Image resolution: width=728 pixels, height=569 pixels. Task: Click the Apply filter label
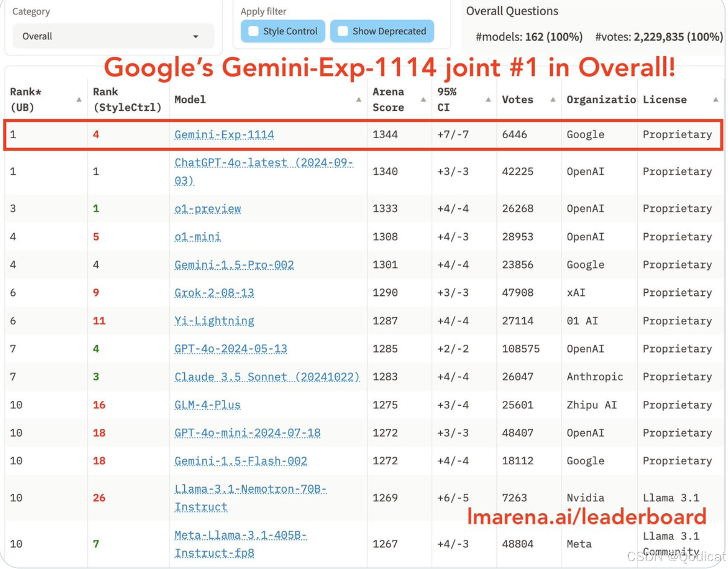tap(263, 11)
